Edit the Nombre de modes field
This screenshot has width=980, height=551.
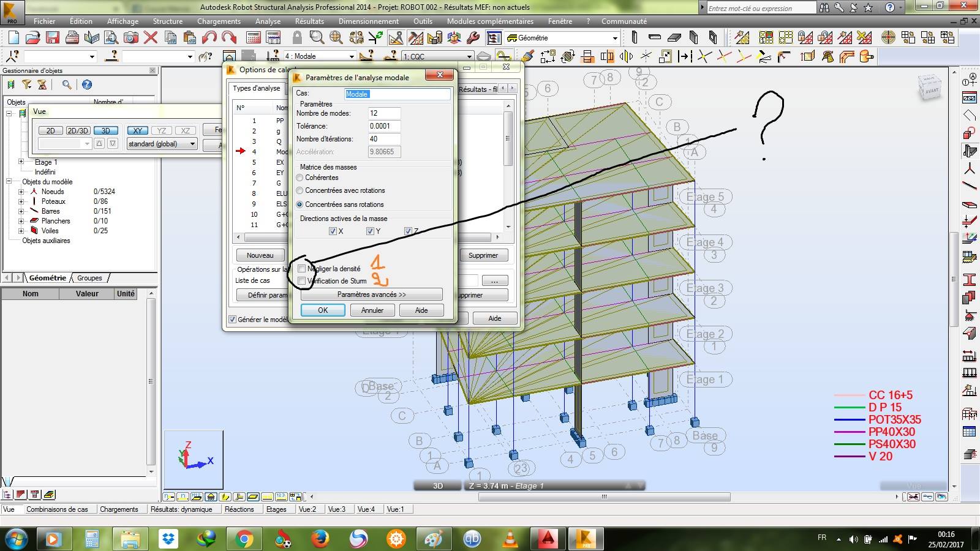(x=384, y=113)
